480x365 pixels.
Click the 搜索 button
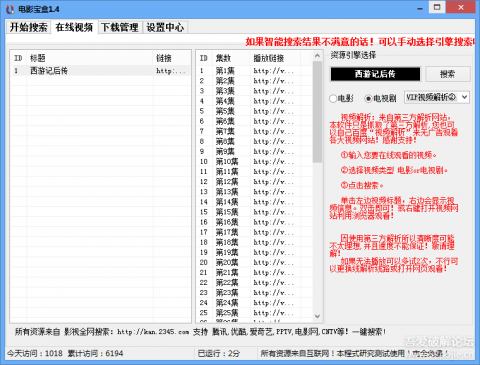(x=448, y=74)
